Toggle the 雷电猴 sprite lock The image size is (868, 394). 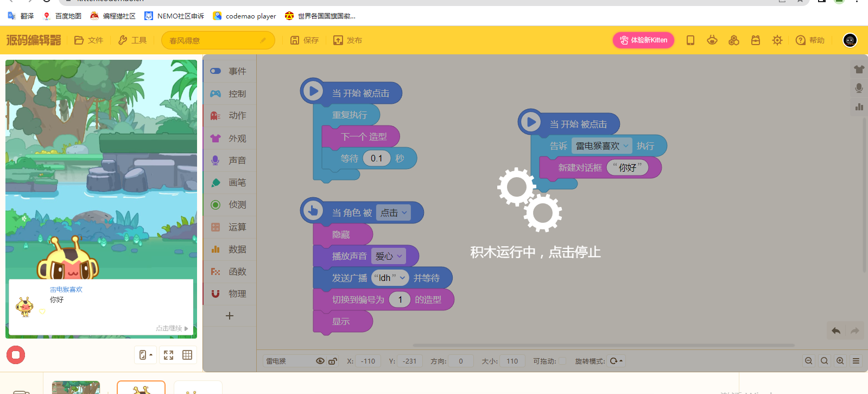tap(333, 361)
